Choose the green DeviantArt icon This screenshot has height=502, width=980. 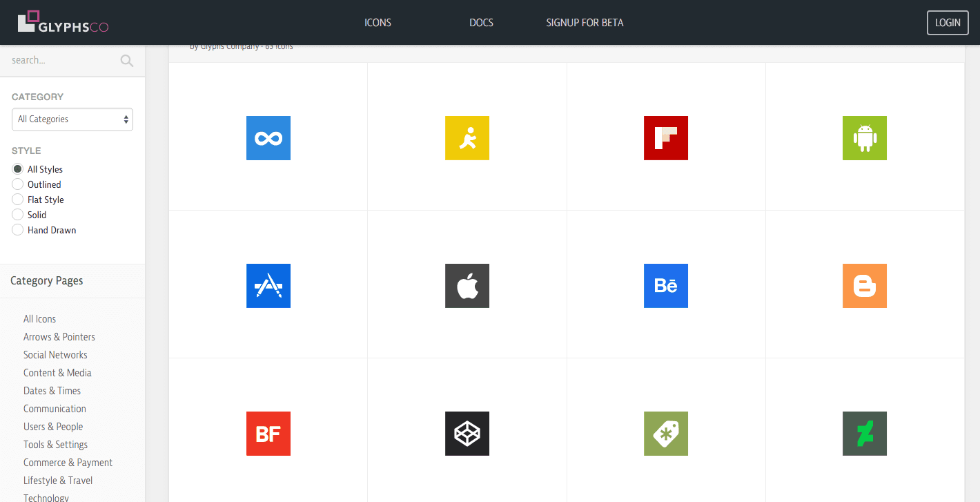865,434
